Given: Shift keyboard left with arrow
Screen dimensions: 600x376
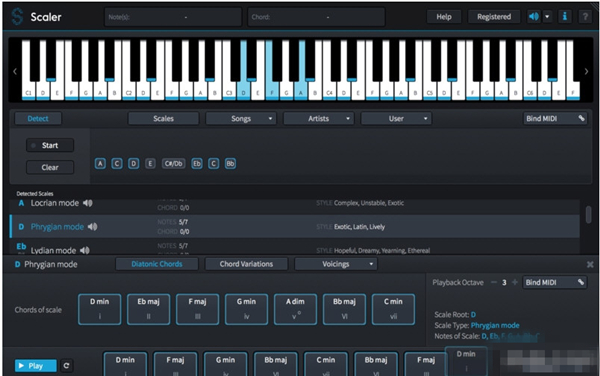Looking at the screenshot, I should [x=15, y=71].
